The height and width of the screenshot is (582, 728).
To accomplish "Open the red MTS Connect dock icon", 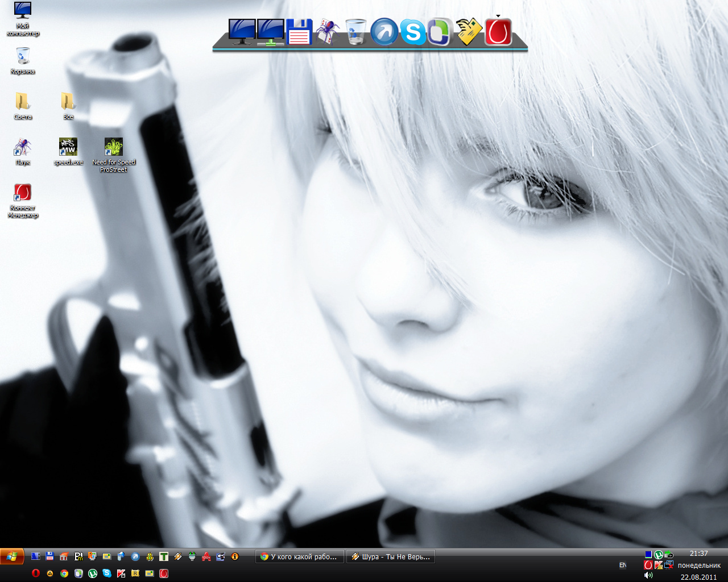I will click(x=498, y=32).
